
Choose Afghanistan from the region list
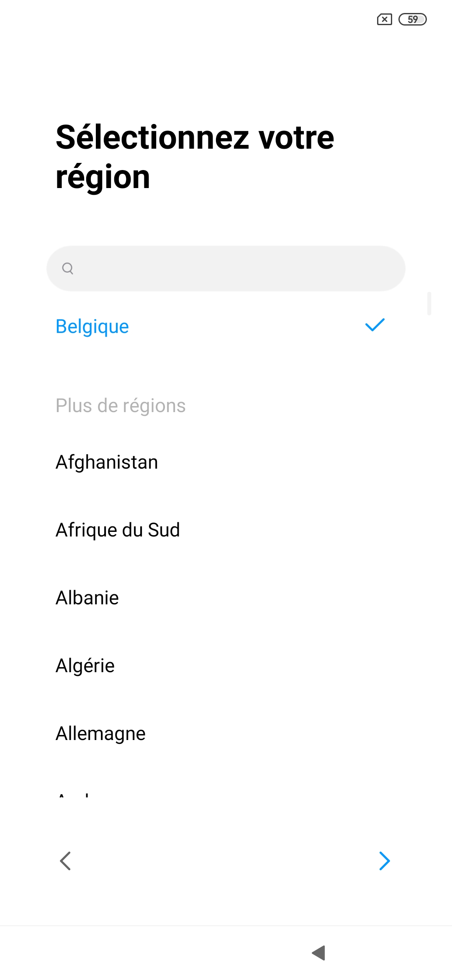[107, 462]
